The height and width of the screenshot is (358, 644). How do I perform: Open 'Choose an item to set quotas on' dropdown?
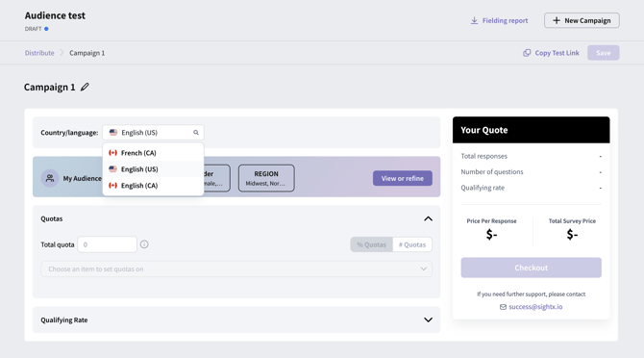[236, 268]
